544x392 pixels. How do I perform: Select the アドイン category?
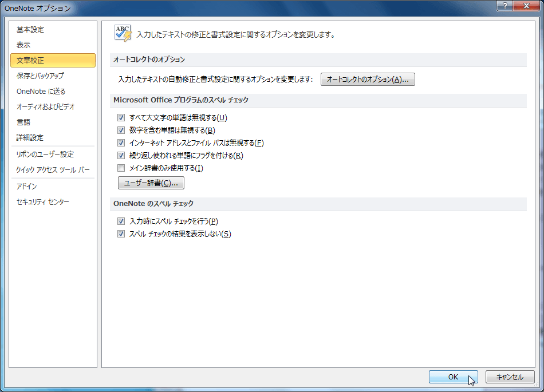(x=53, y=186)
